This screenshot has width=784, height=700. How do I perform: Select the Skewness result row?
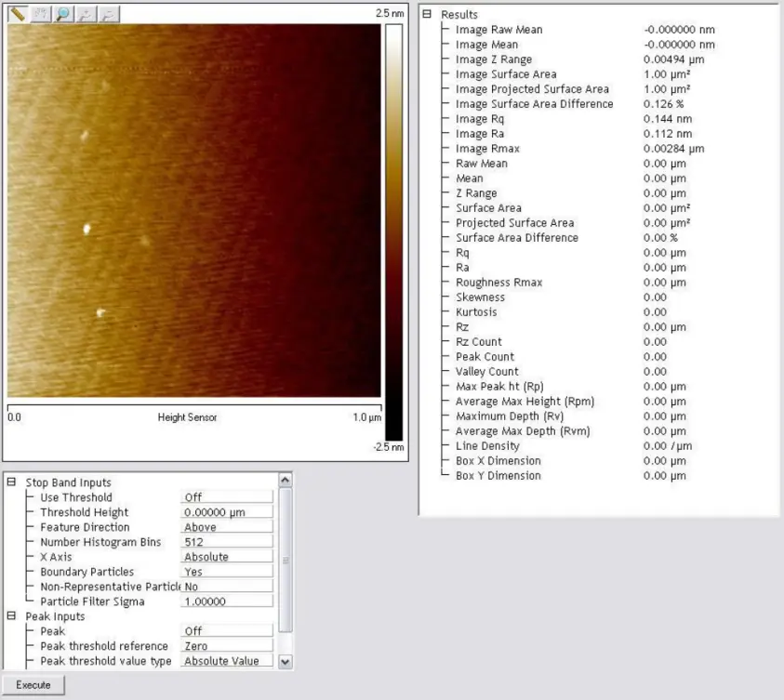[x=561, y=297]
